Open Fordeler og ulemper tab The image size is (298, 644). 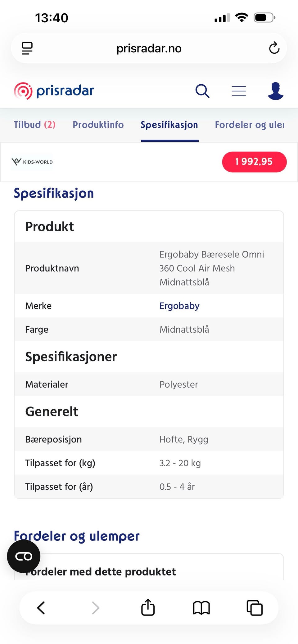[250, 125]
